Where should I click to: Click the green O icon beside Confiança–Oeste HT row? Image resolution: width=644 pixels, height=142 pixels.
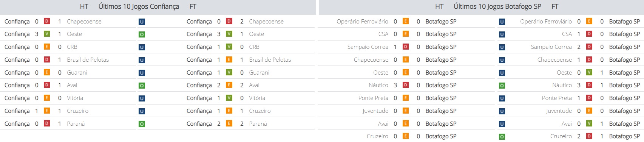(x=142, y=34)
